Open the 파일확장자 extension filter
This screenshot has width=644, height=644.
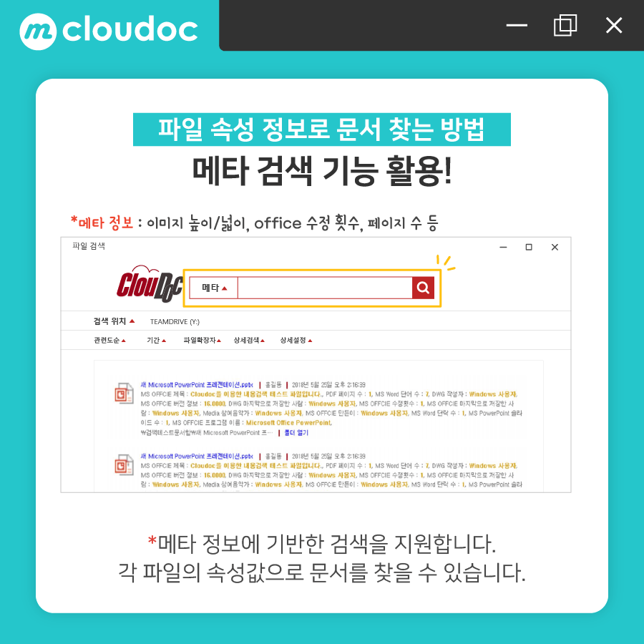[x=202, y=340]
